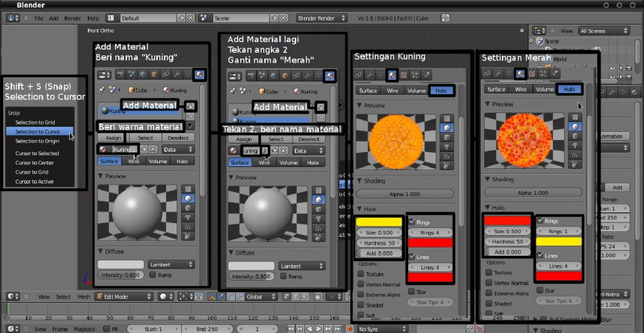Screen dimensions: 644x333
Task: Open the Edit Mode selector dropdown
Action: click(124, 297)
